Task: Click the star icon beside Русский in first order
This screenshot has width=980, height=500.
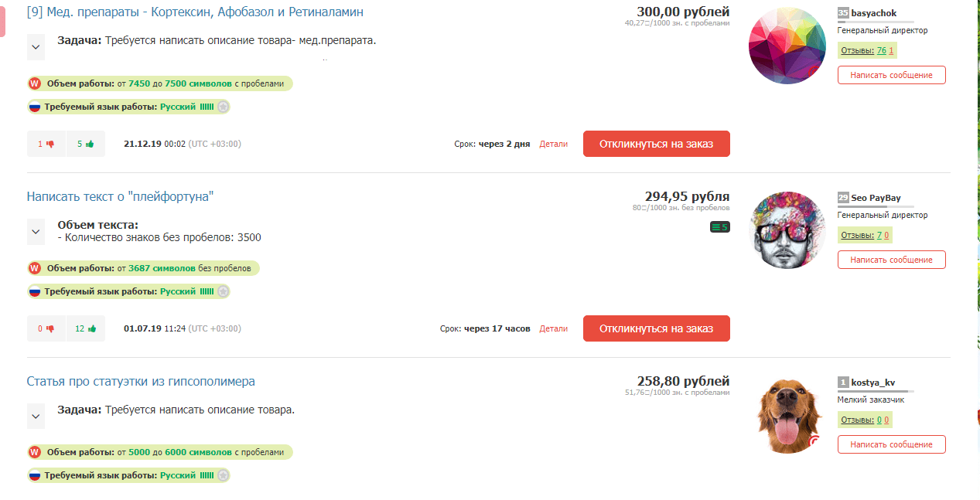Action: 223,107
